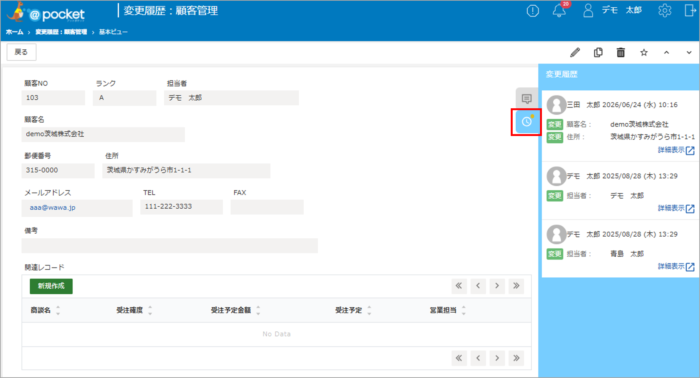This screenshot has width=700, height=378.
Task: Click 基本ビュー breadcrumb
Action: point(113,32)
